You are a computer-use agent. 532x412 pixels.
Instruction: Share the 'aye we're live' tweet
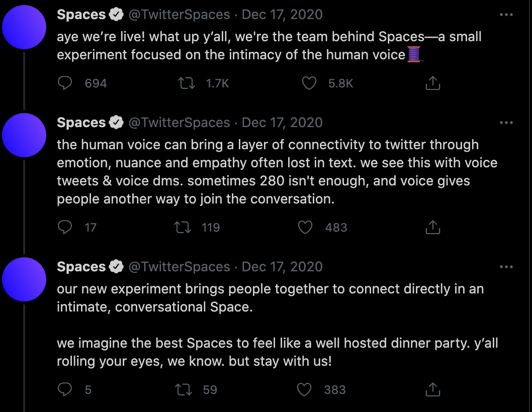(x=432, y=83)
